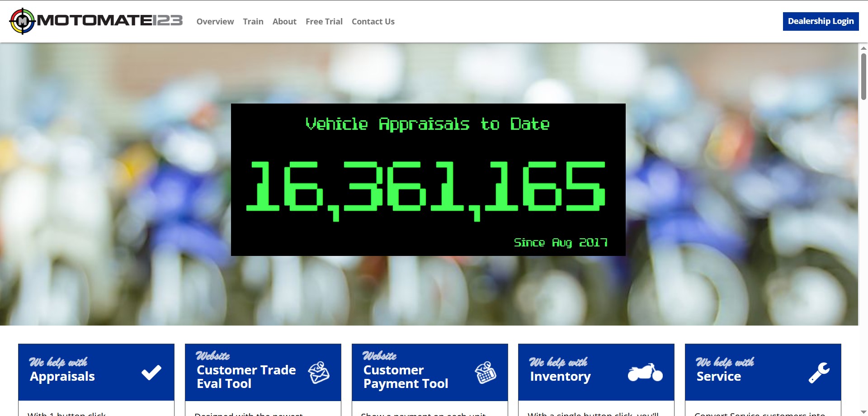
Task: Click the Customer Trade Eval envelope icon
Action: click(x=319, y=373)
